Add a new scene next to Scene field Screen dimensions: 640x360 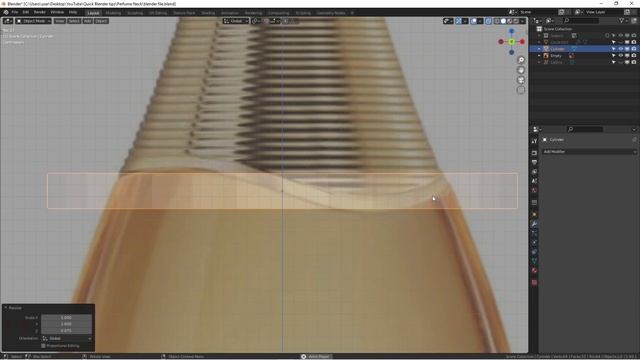[562, 12]
